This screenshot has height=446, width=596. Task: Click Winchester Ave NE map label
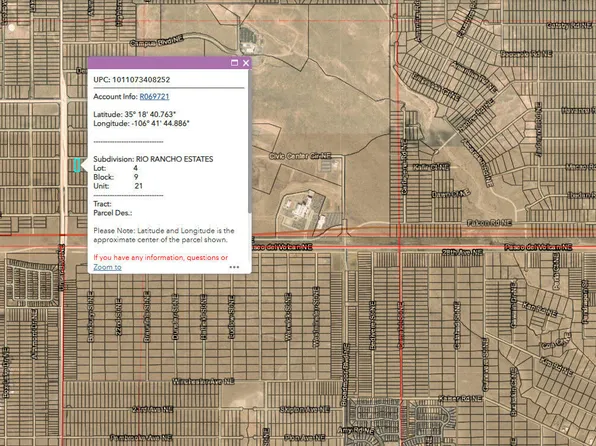(203, 381)
